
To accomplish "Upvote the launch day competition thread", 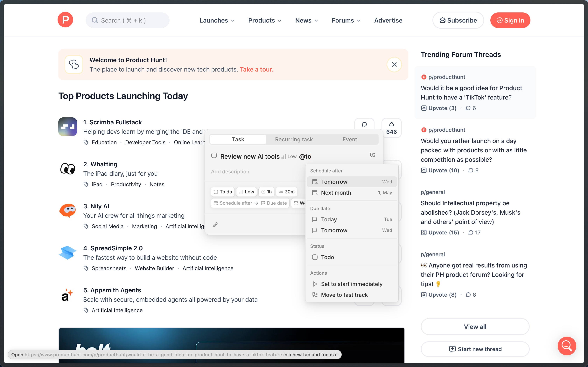I will point(440,170).
